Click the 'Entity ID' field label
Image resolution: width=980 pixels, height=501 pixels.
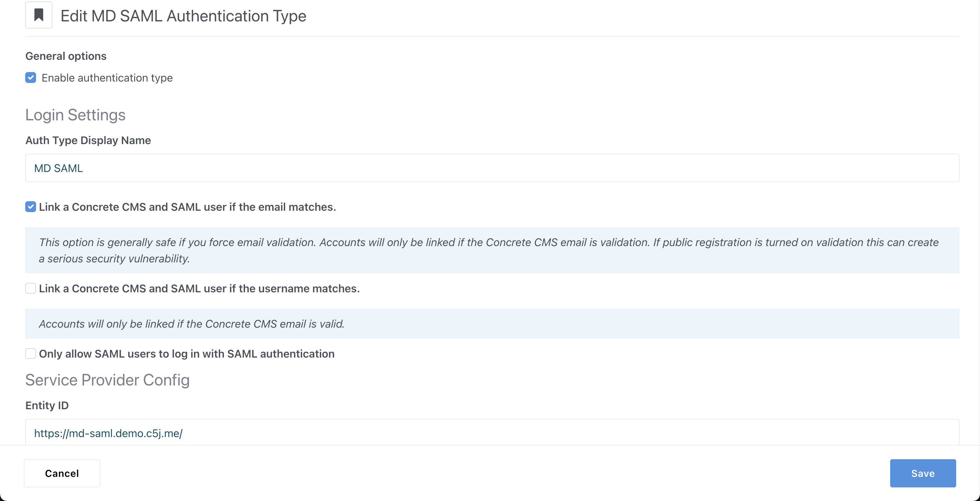point(47,405)
